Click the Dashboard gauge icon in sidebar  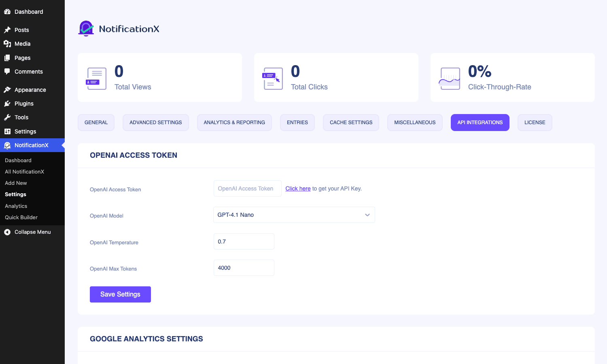click(7, 12)
